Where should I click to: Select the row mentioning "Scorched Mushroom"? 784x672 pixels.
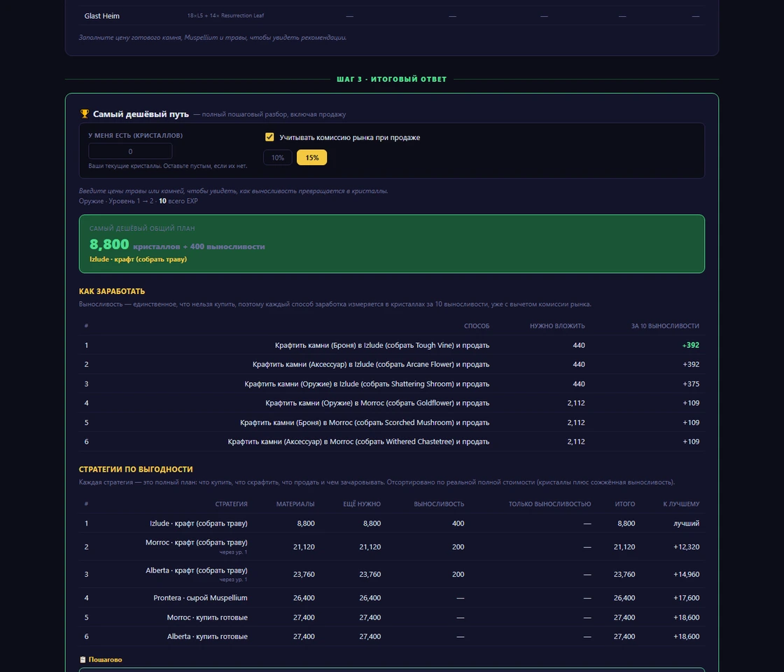pyautogui.click(x=392, y=423)
